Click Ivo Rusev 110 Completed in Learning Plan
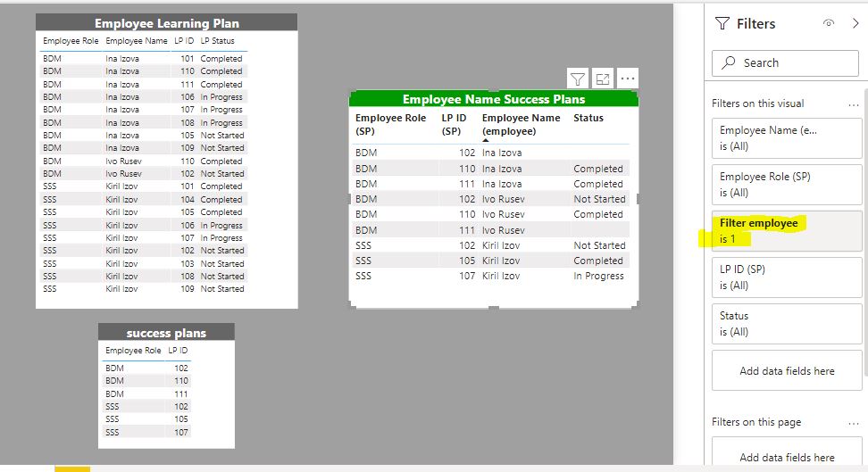The image size is (868, 472). tap(144, 161)
